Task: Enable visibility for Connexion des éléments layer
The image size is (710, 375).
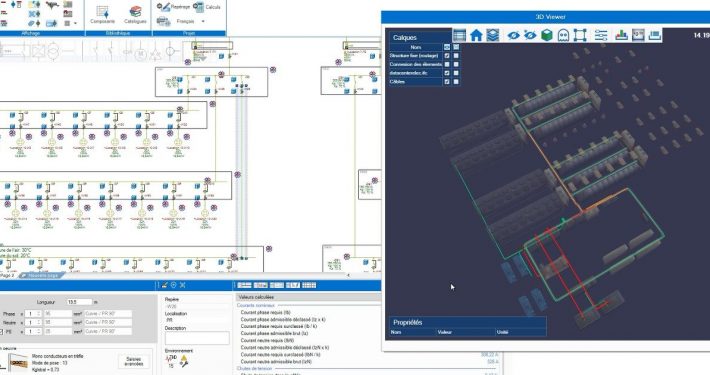Action: click(x=447, y=64)
